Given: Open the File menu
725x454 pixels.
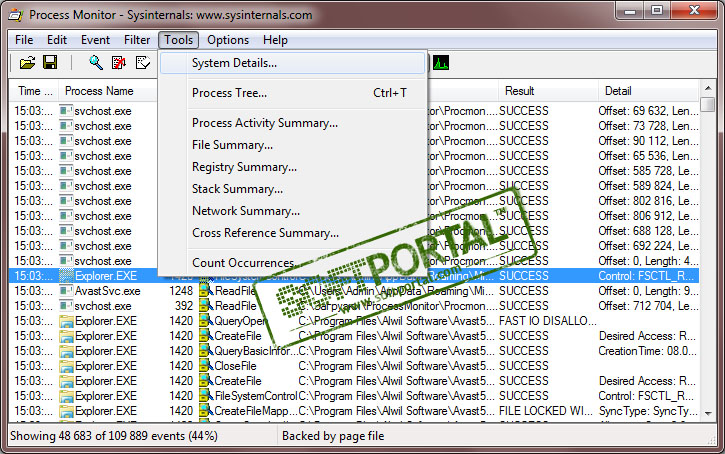Looking at the screenshot, I should [24, 40].
